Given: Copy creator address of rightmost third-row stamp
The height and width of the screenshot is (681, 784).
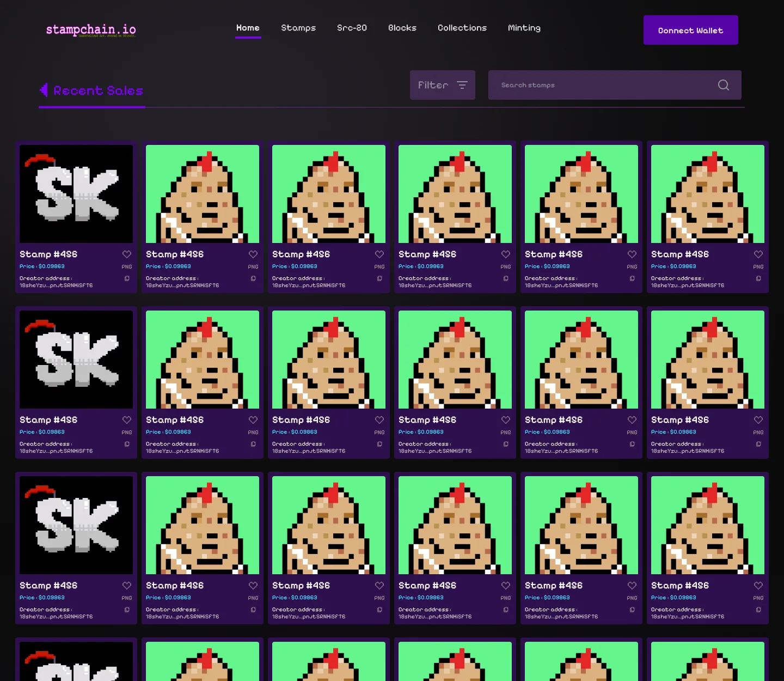Looking at the screenshot, I should pyautogui.click(x=758, y=610).
